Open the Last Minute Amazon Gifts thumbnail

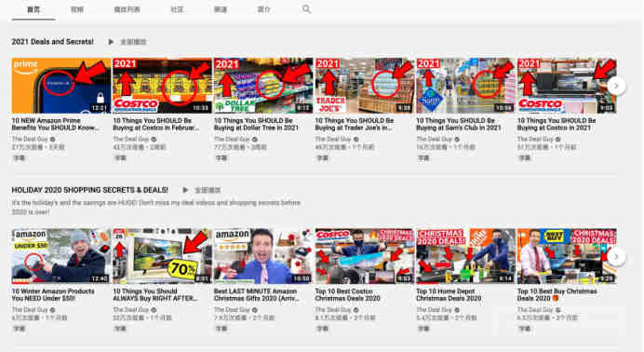coord(263,256)
